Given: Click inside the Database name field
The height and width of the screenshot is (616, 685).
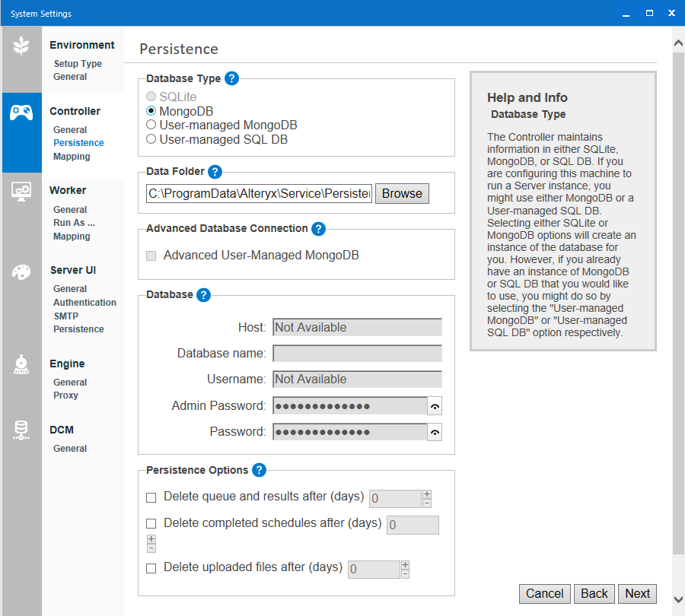Looking at the screenshot, I should click(x=356, y=353).
